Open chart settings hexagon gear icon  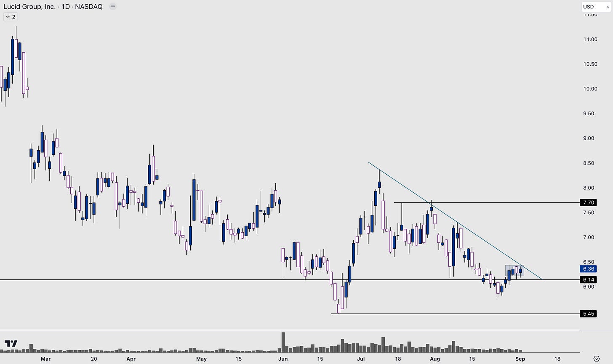pos(596,359)
